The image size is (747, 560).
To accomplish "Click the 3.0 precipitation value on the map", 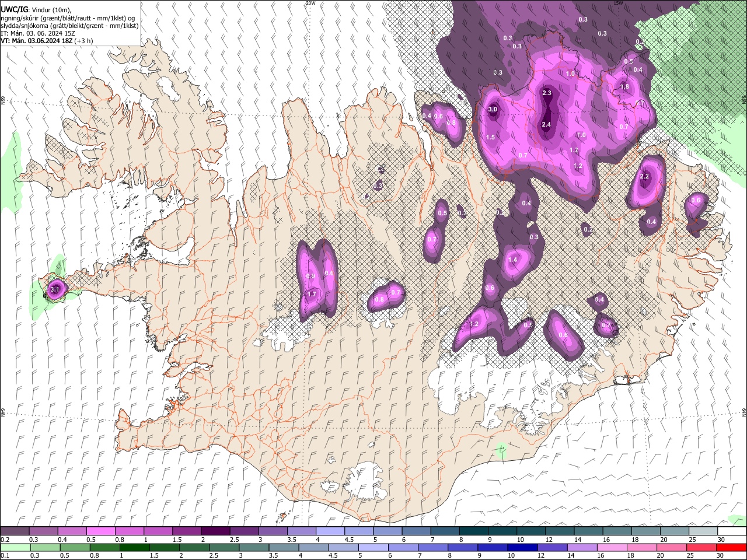I will 492,109.
